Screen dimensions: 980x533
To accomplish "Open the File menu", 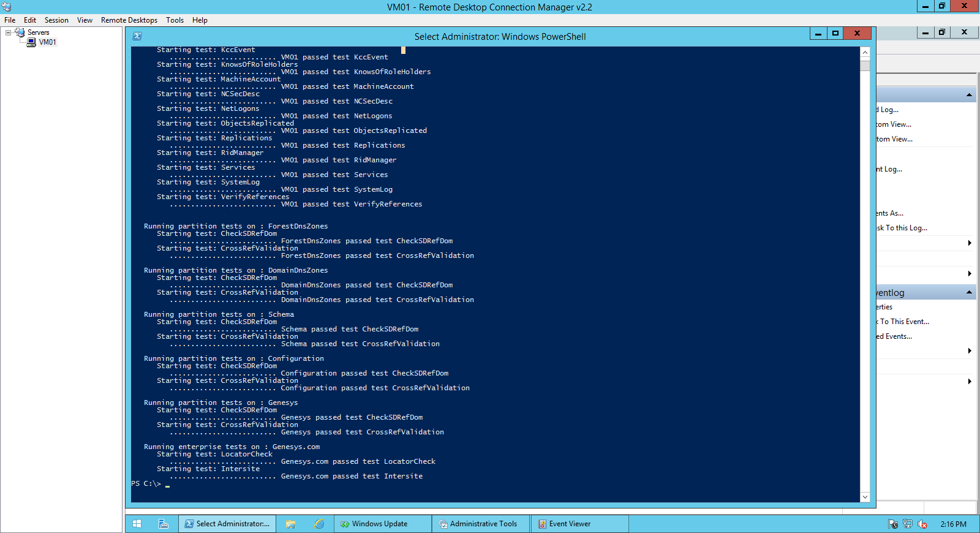I will [10, 20].
